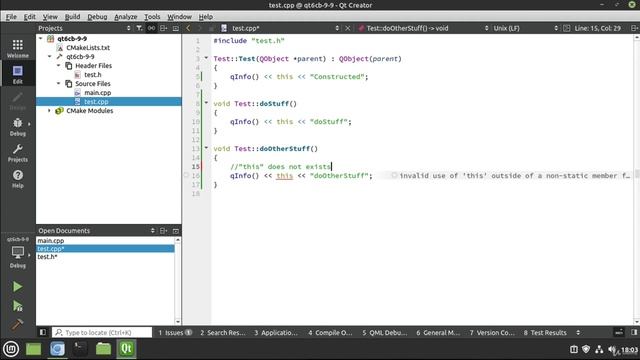Open the File menu
640x360 pixels.
pyautogui.click(x=11, y=17)
